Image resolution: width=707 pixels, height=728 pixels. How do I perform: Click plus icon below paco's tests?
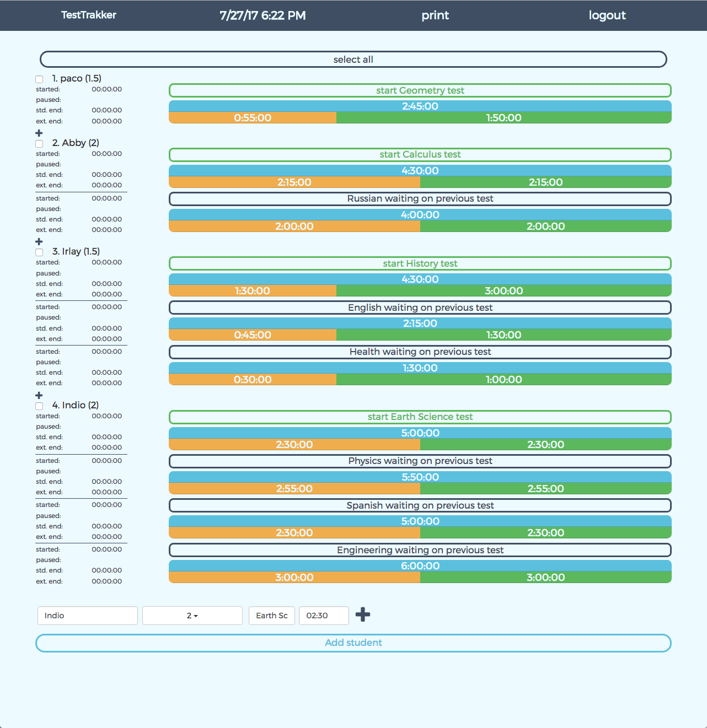(39, 133)
